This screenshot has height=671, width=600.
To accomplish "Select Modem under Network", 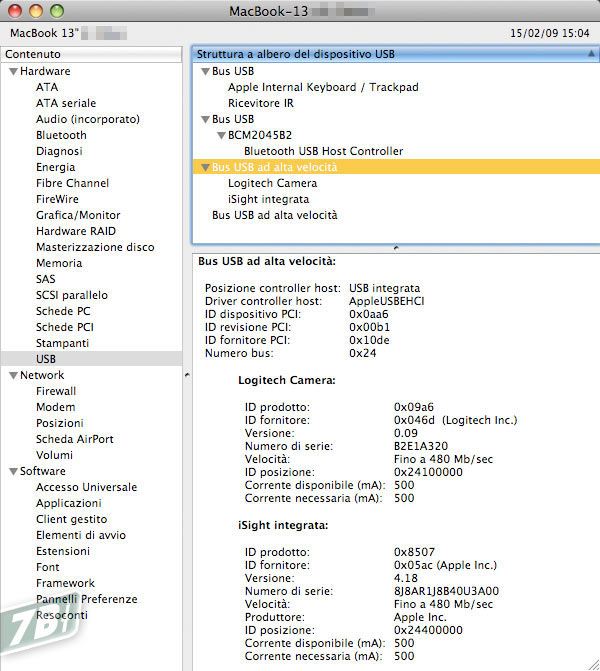I will point(56,407).
